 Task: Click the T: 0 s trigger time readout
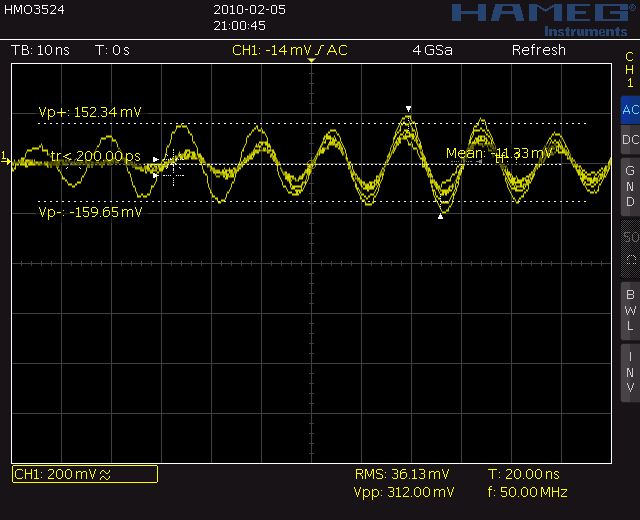112,50
